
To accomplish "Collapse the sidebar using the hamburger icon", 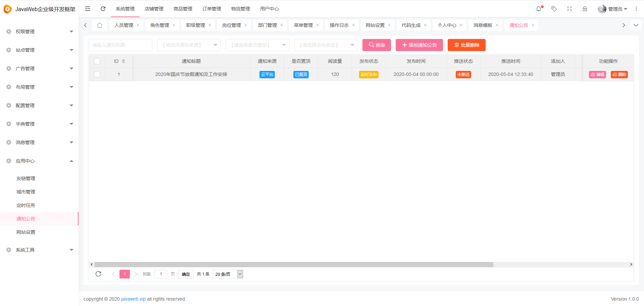I will [87, 9].
